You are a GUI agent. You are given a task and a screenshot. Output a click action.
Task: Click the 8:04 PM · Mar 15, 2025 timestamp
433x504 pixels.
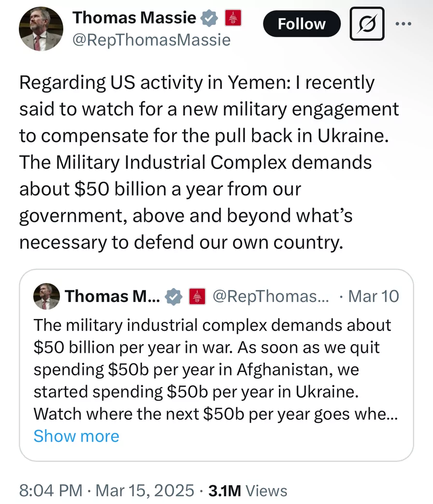click(106, 490)
